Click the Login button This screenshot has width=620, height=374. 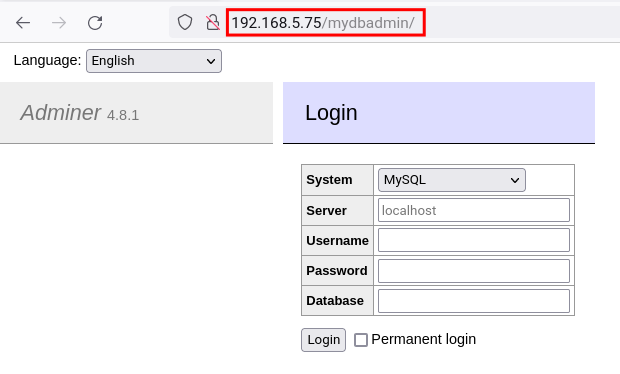pyautogui.click(x=323, y=340)
